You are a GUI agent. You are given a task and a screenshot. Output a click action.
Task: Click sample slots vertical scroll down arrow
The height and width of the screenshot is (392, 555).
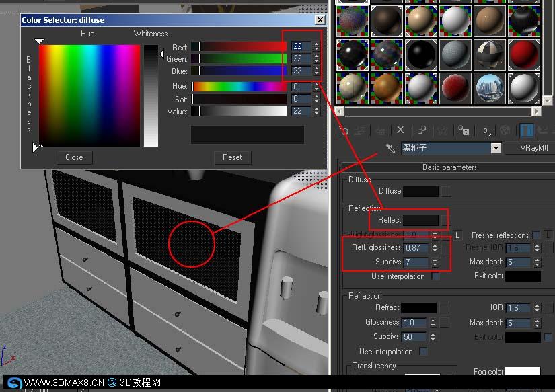[x=547, y=100]
